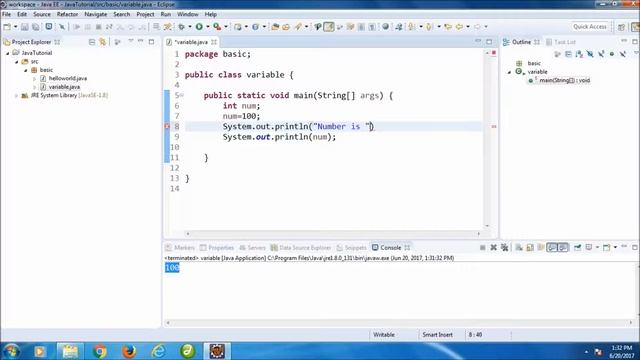Click the Run Last Tool external tools icon
This screenshot has width=640, height=360.
point(217,27)
